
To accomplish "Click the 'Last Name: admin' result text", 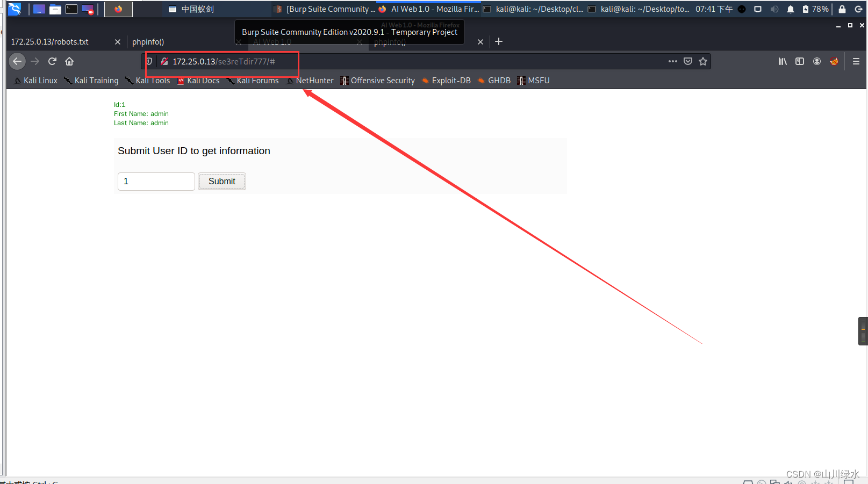I will (141, 123).
